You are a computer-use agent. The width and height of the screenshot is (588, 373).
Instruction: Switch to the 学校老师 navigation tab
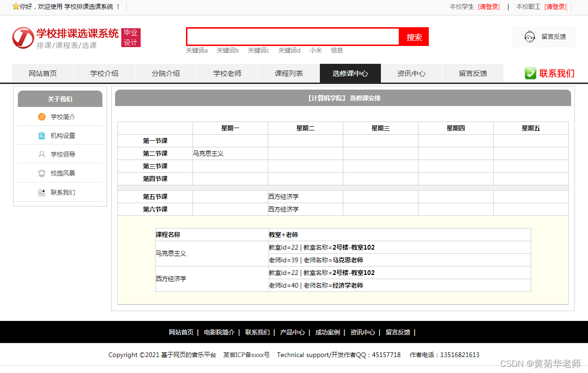tap(227, 73)
